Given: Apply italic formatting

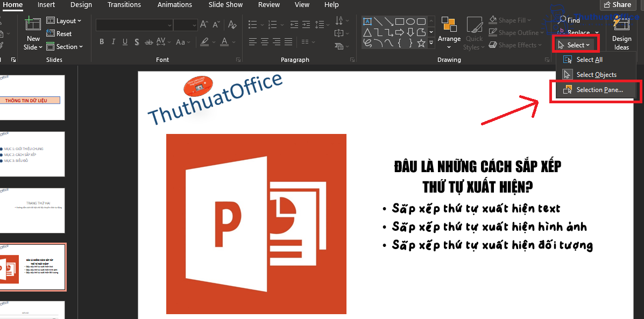Looking at the screenshot, I should point(114,41).
